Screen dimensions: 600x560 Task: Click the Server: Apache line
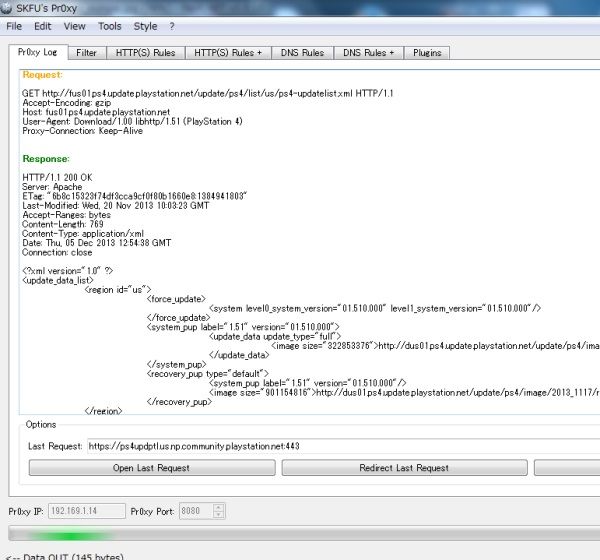coord(52,187)
